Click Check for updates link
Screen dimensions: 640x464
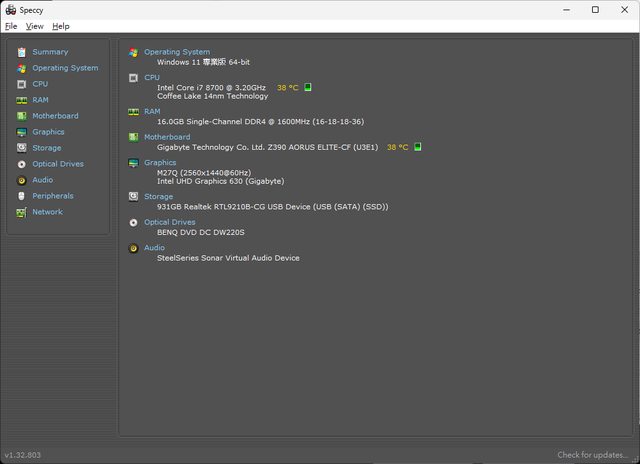pyautogui.click(x=593, y=455)
